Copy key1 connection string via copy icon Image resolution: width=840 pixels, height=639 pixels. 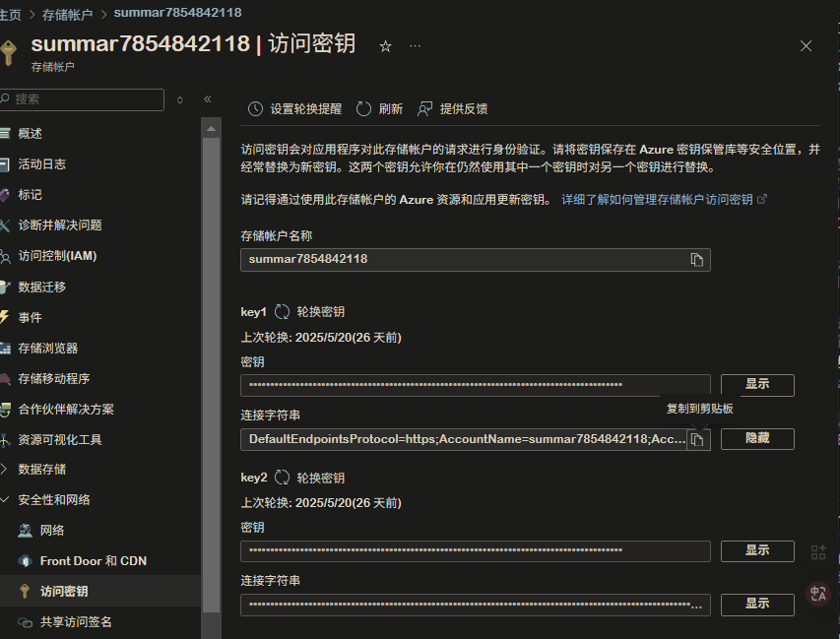pyautogui.click(x=698, y=439)
